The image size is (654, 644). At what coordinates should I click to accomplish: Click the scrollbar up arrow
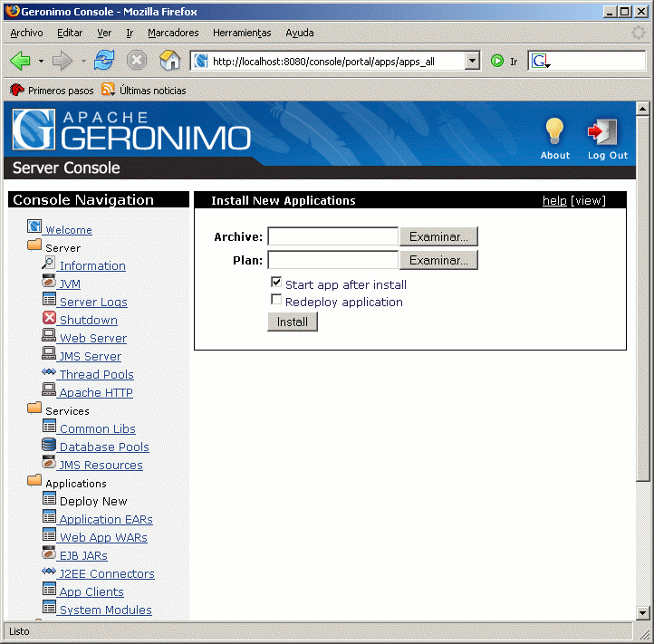(x=642, y=109)
